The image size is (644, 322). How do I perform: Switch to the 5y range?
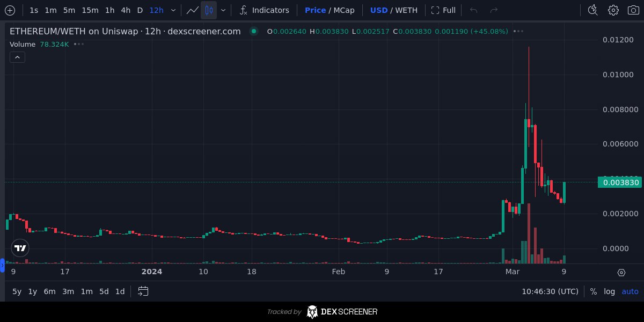coord(16,291)
